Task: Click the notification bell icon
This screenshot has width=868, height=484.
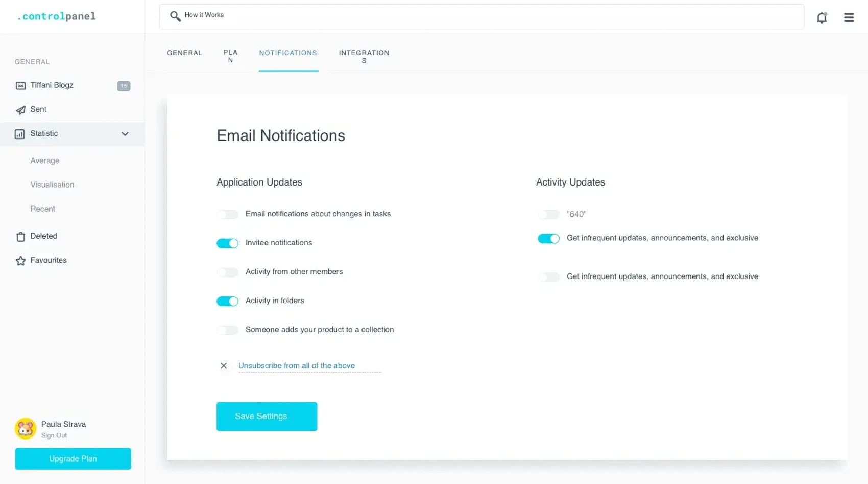Action: click(x=822, y=18)
